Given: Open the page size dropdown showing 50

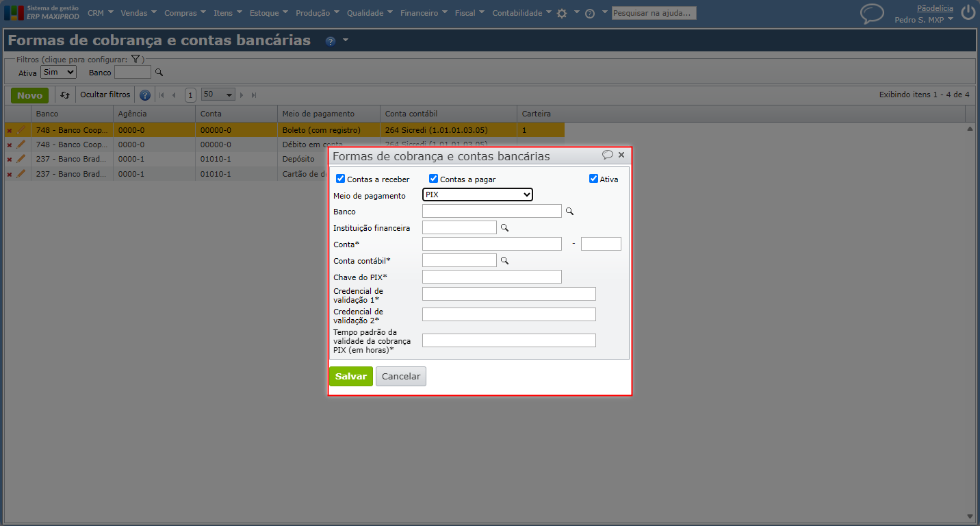Looking at the screenshot, I should click(218, 95).
